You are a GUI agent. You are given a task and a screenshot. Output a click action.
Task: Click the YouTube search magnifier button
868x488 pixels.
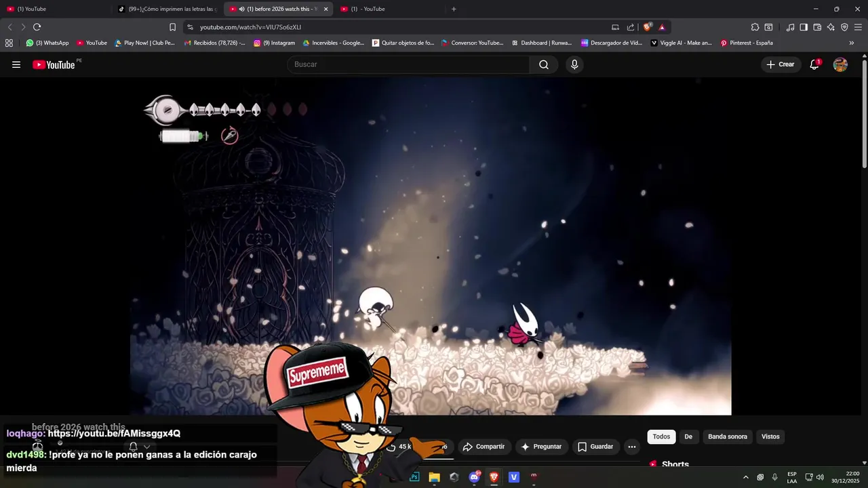point(544,64)
